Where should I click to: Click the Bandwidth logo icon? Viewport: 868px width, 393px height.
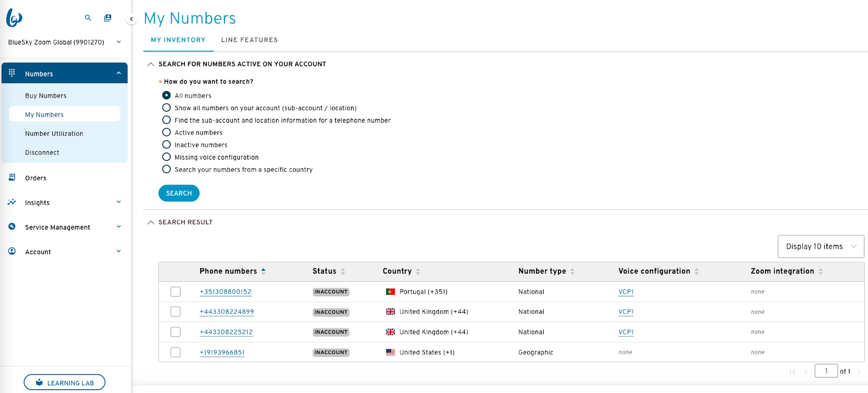[14, 18]
